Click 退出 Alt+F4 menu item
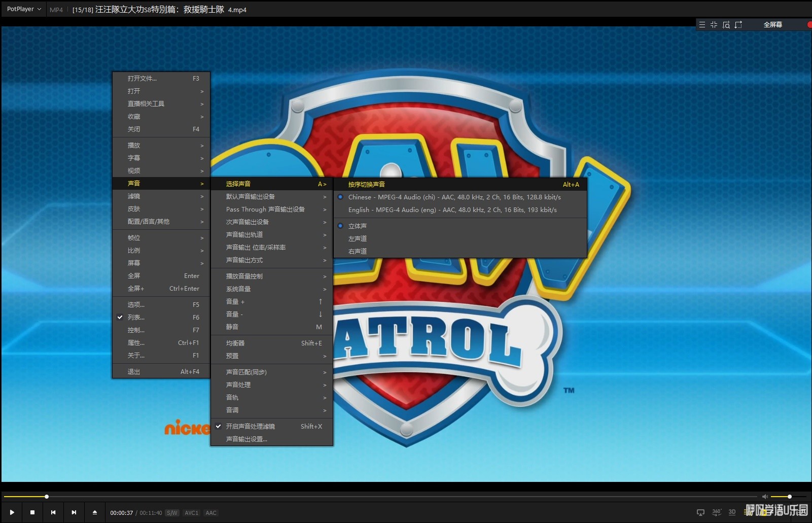This screenshot has height=523, width=812. 161,371
